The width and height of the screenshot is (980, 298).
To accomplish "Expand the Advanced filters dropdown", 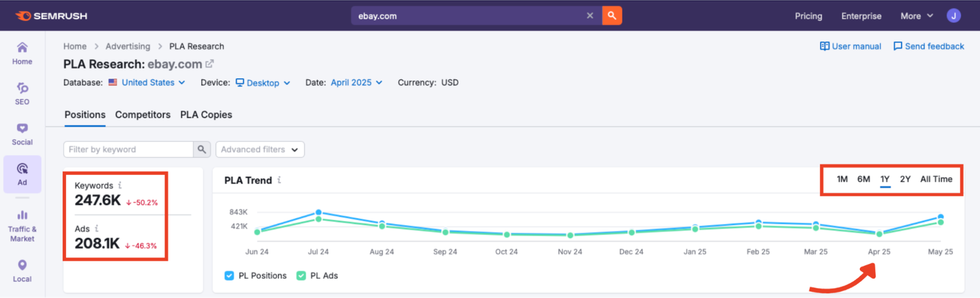I will pyautogui.click(x=260, y=149).
